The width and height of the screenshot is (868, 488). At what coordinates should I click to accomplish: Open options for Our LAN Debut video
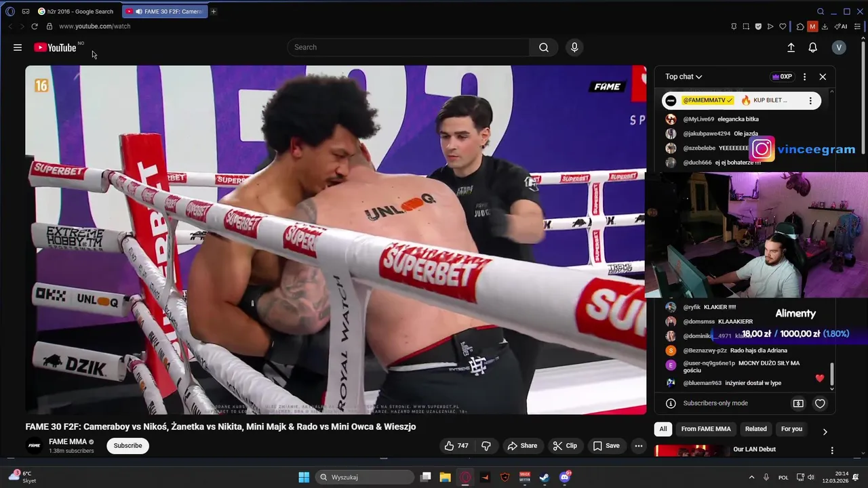click(x=832, y=450)
